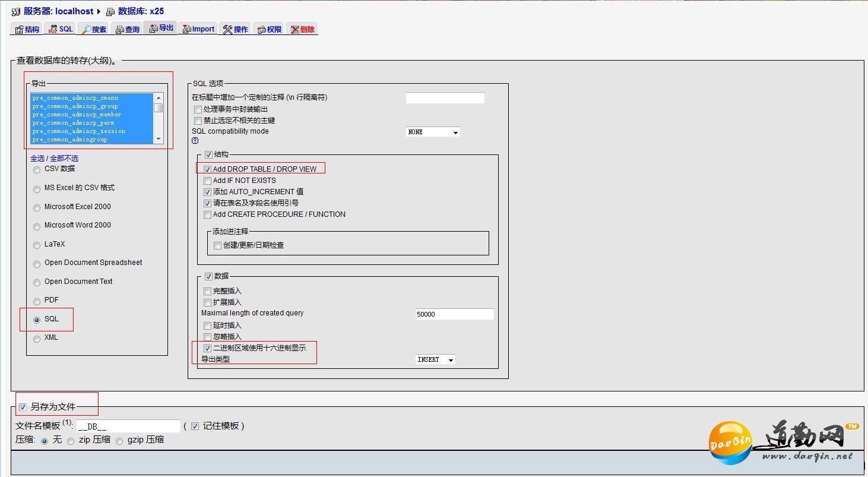The height and width of the screenshot is (477, 868).
Task: Toggle 请在表名及字段名使用引号 checkbox
Action: click(207, 203)
